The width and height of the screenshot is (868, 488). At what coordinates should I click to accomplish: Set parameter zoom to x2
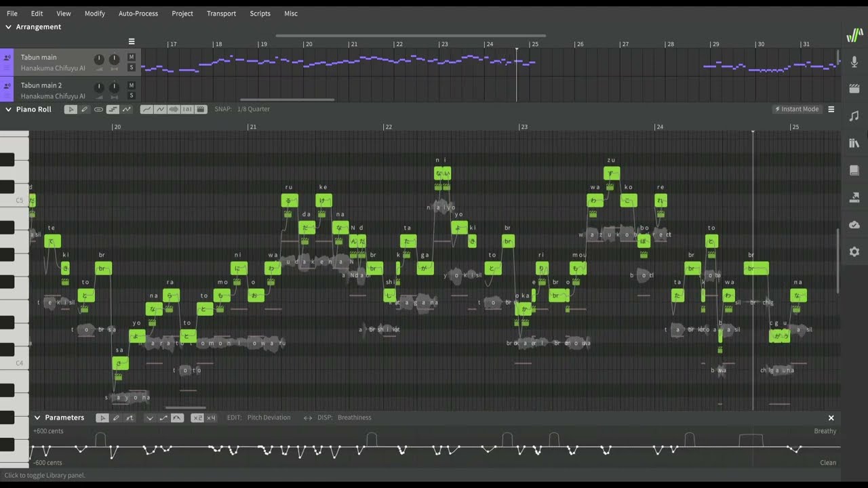(197, 418)
